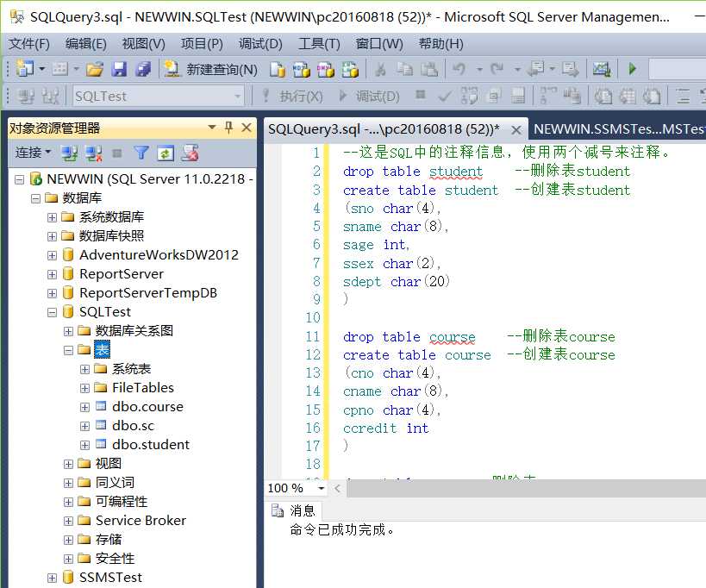706x588 pixels.
Task: Click the Connect Object Explorer icon
Action: pos(69,153)
